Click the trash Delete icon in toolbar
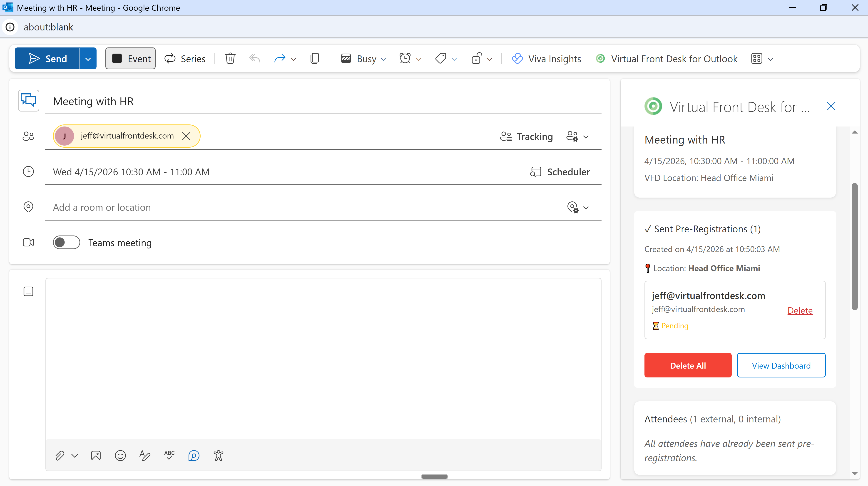868x486 pixels. point(230,59)
